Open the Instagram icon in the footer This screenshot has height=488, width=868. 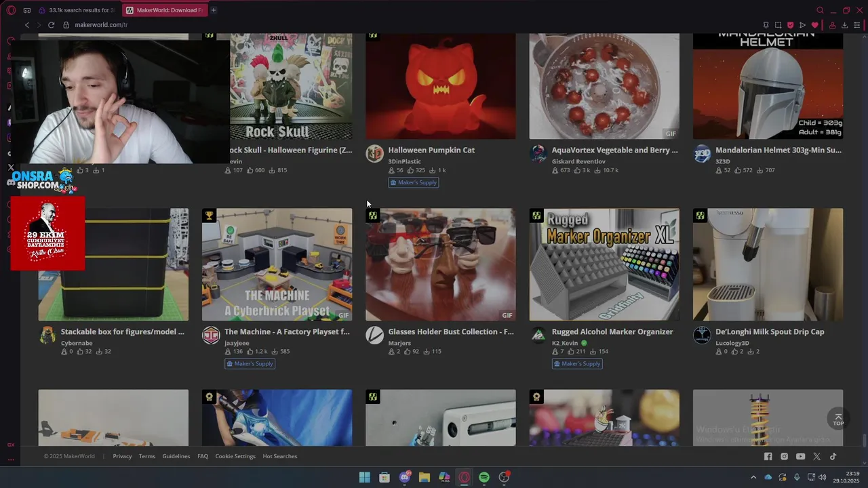tap(784, 457)
